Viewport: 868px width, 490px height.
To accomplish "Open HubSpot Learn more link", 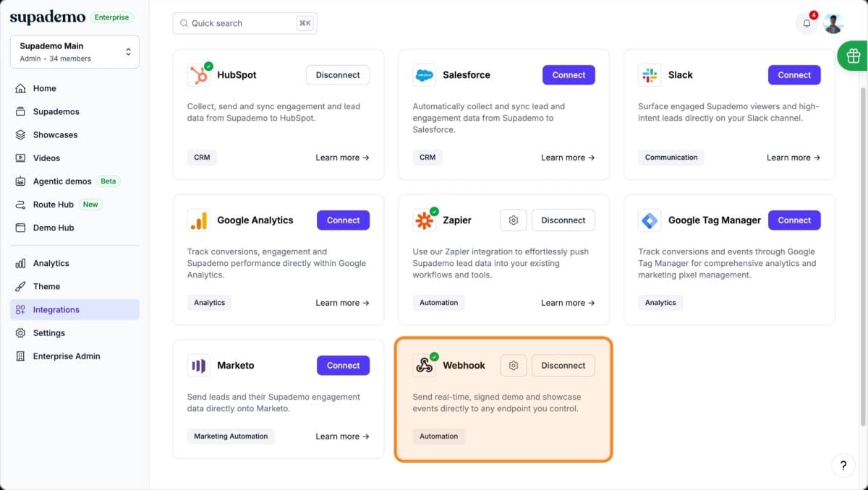I will tap(342, 158).
